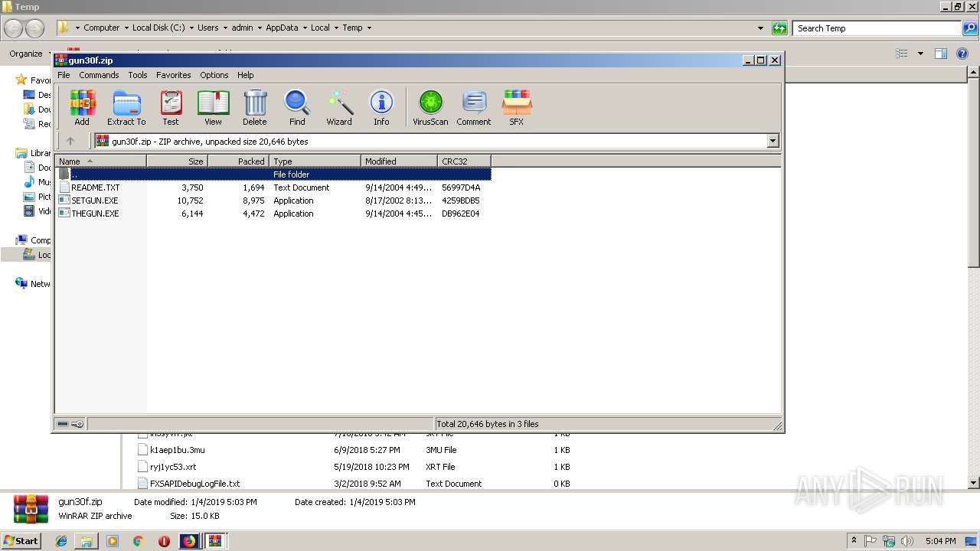Convert archive with the SFX icon
This screenshot has height=551, width=980.
517,107
